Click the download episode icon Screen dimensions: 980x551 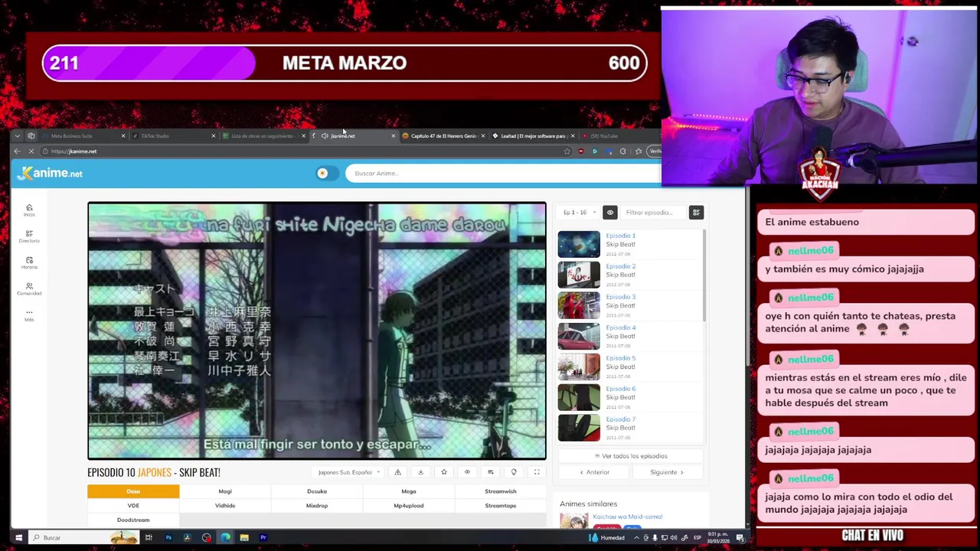(x=420, y=472)
